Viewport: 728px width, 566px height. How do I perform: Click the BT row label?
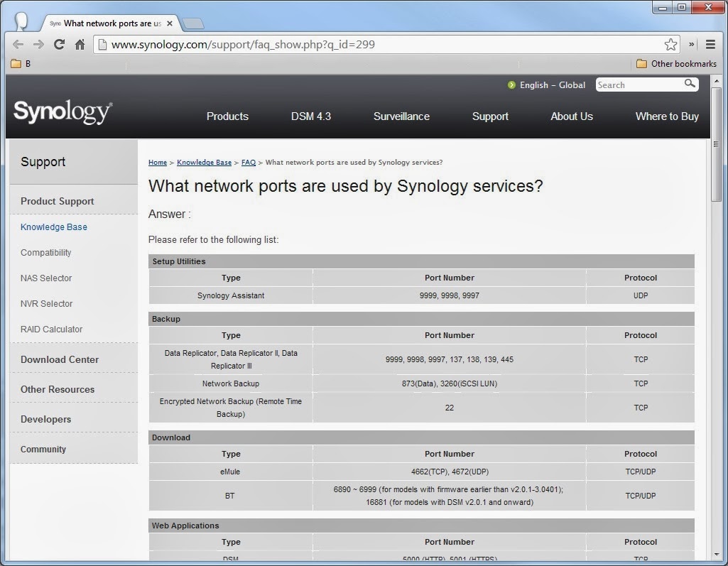tap(230, 496)
